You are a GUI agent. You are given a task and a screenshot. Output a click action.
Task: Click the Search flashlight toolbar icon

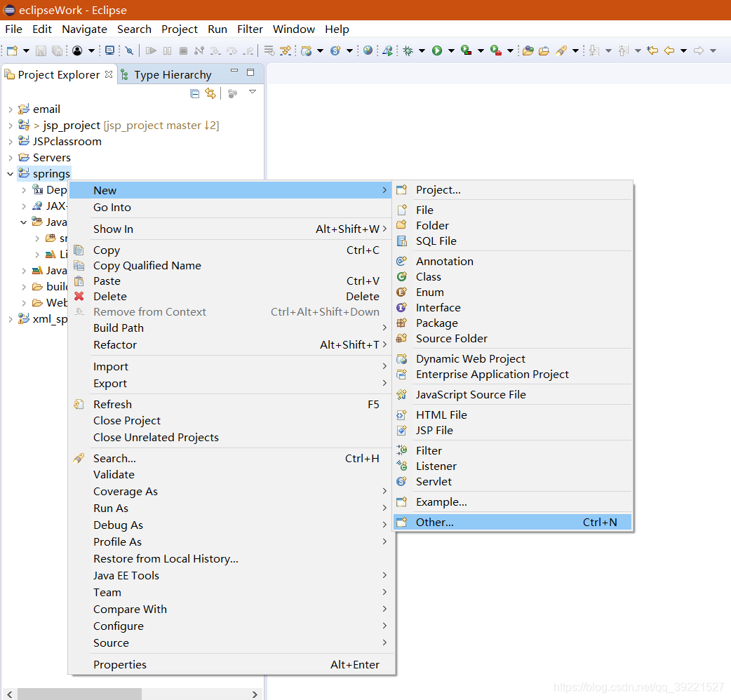click(561, 51)
